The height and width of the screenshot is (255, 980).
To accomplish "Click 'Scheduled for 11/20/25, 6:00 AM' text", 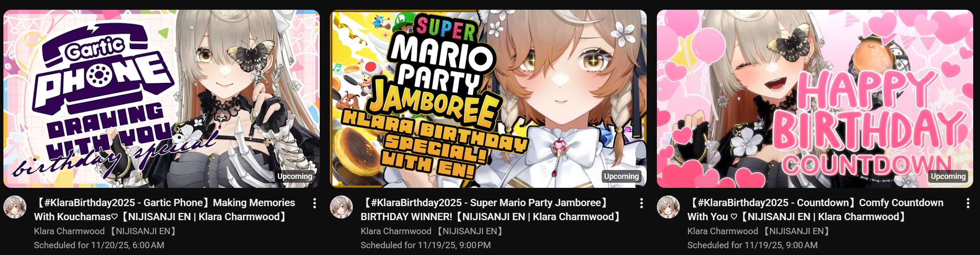I will pyautogui.click(x=99, y=245).
